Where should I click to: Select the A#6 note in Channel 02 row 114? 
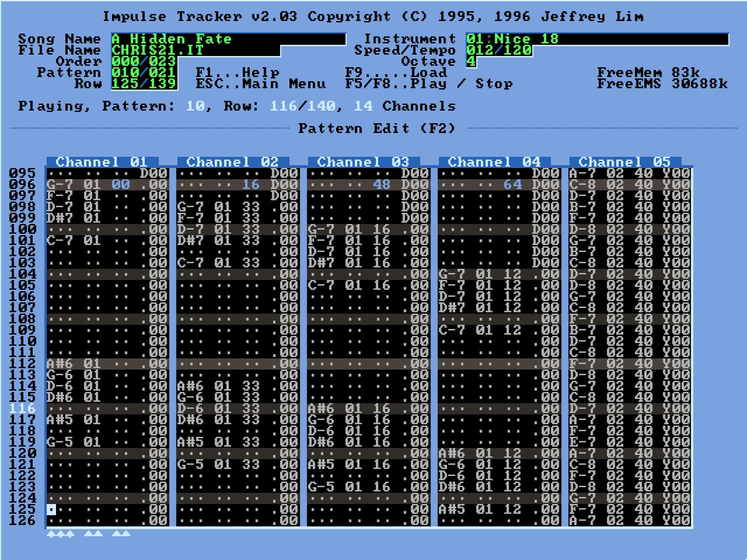[191, 386]
